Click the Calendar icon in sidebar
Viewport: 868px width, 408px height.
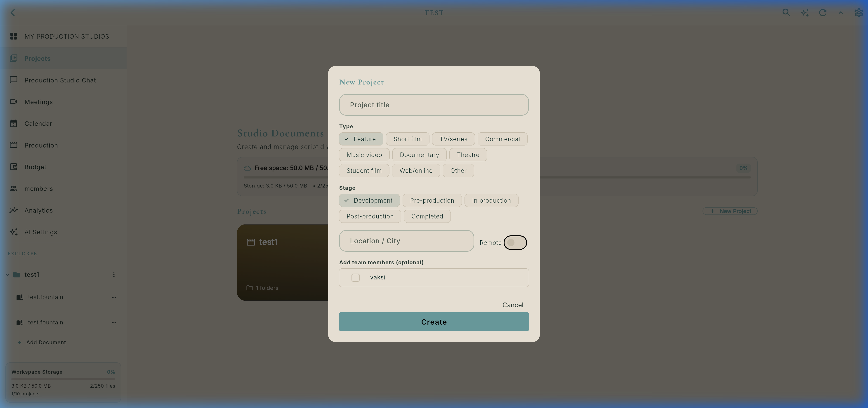coord(14,124)
